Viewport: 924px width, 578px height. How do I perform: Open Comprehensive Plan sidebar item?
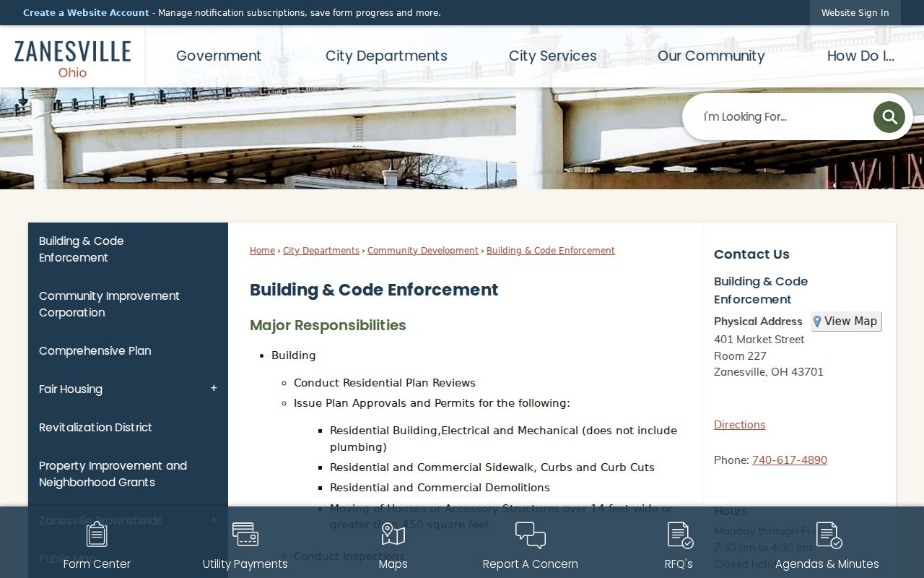pos(128,351)
